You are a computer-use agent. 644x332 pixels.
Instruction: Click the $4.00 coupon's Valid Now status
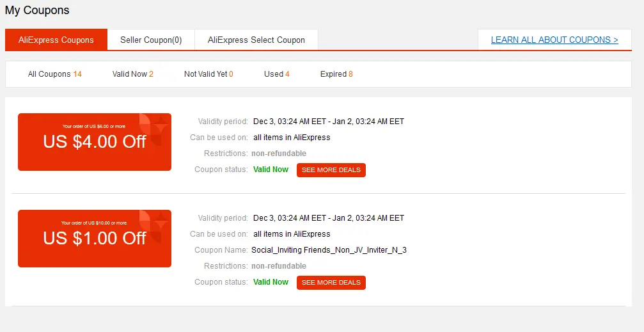point(271,170)
